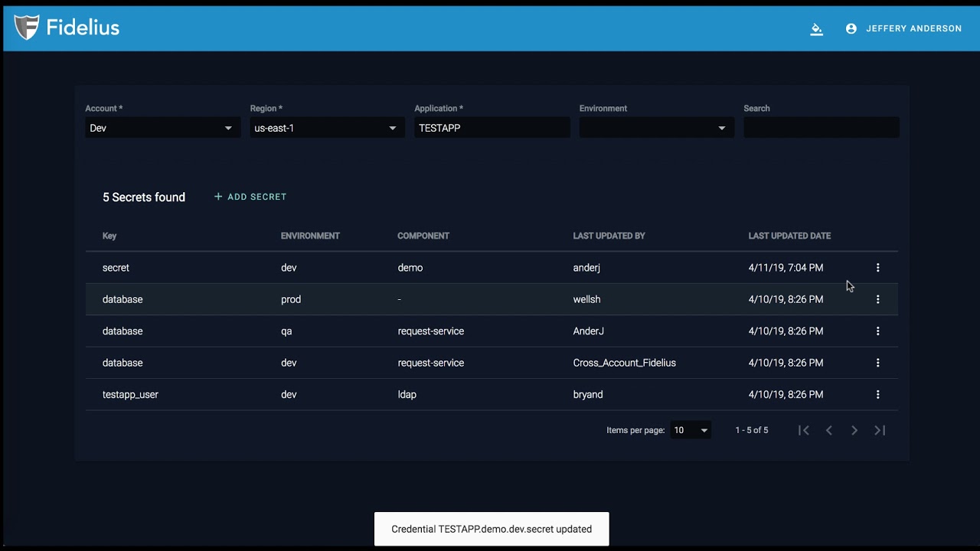The height and width of the screenshot is (551, 980).
Task: Click the Add Secret button
Action: pos(250,197)
